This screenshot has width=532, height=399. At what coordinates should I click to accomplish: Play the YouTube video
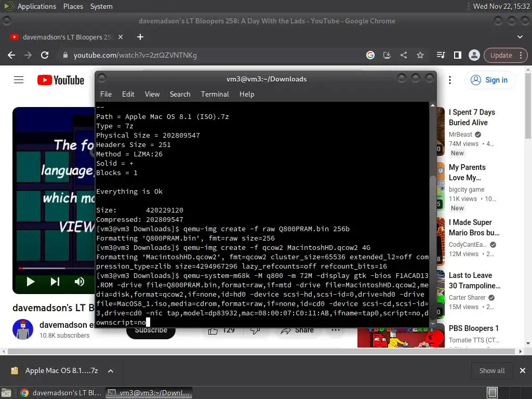click(x=31, y=282)
